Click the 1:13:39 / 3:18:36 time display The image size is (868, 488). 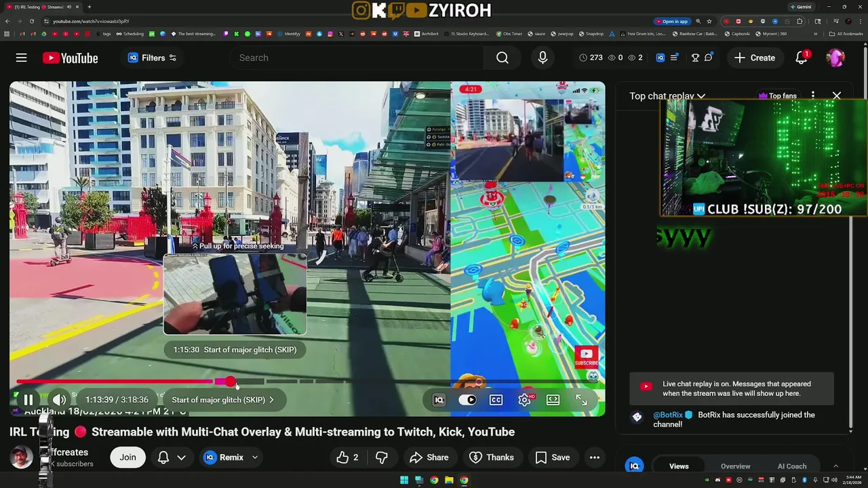click(117, 400)
